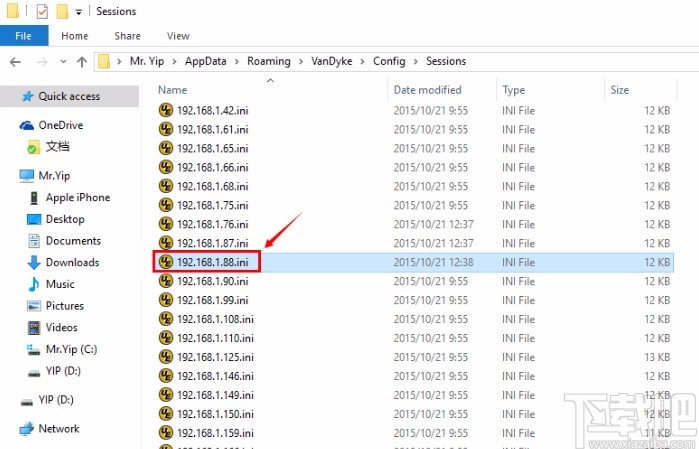Open Mr.Yip (C:) drive
This screenshot has height=449, width=699.
(x=71, y=349)
